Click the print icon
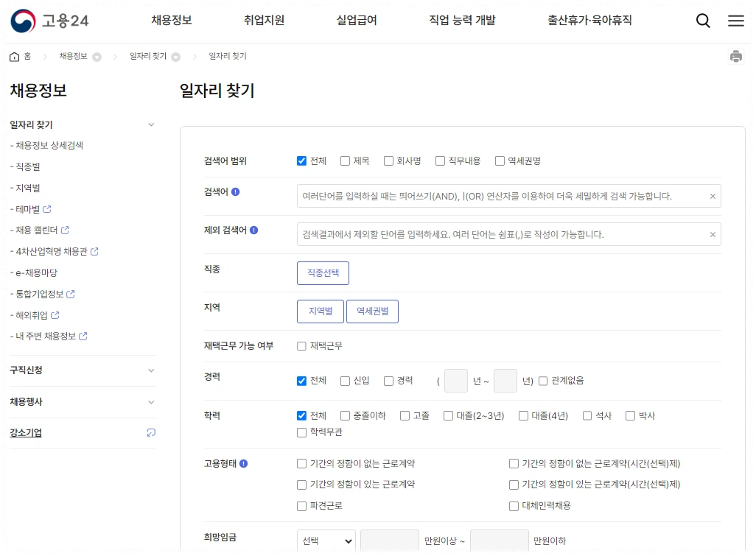Viewport: 756px width, 556px height. click(735, 55)
